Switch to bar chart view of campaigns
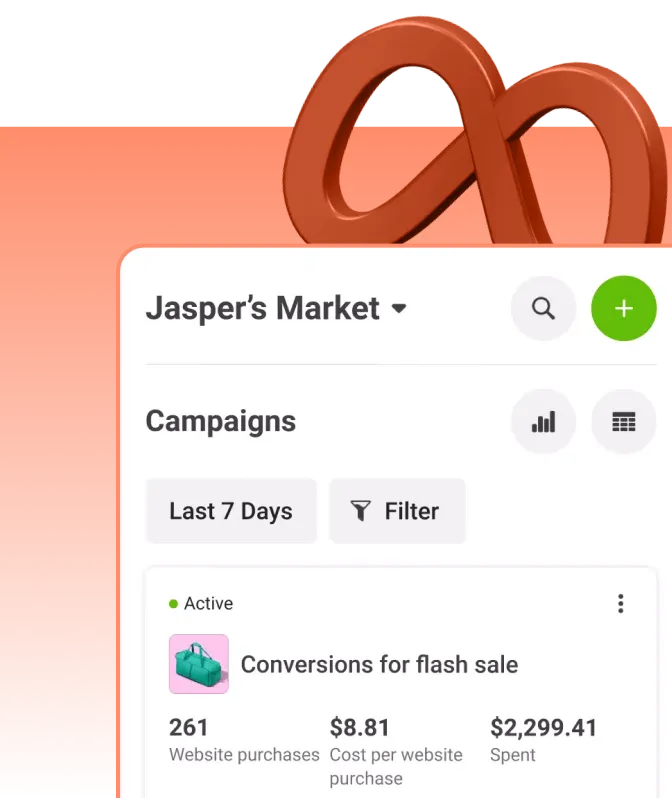 (x=543, y=421)
